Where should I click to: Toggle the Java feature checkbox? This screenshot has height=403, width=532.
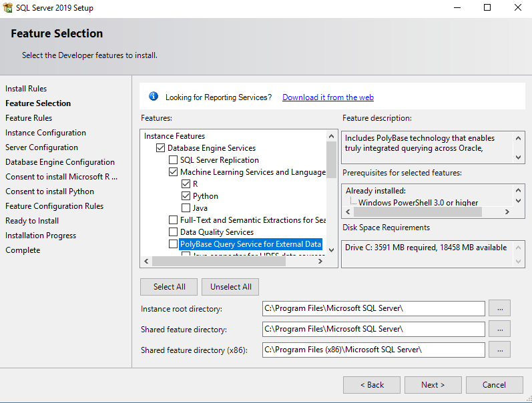(186, 208)
